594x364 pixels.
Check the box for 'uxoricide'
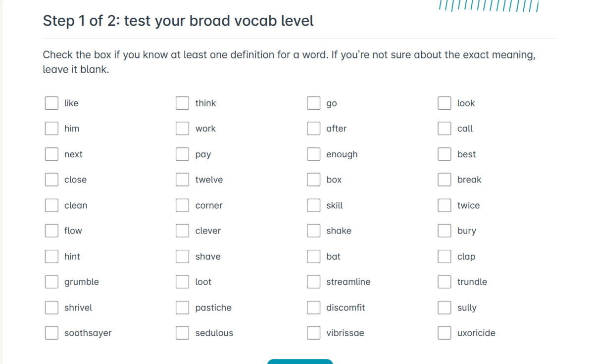click(x=445, y=333)
